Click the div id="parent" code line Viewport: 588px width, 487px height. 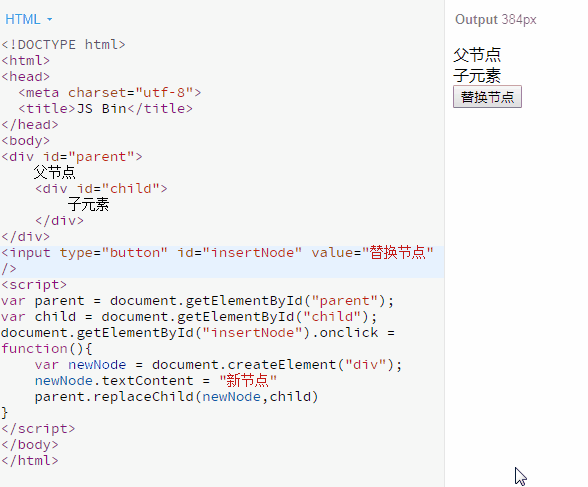(72, 157)
